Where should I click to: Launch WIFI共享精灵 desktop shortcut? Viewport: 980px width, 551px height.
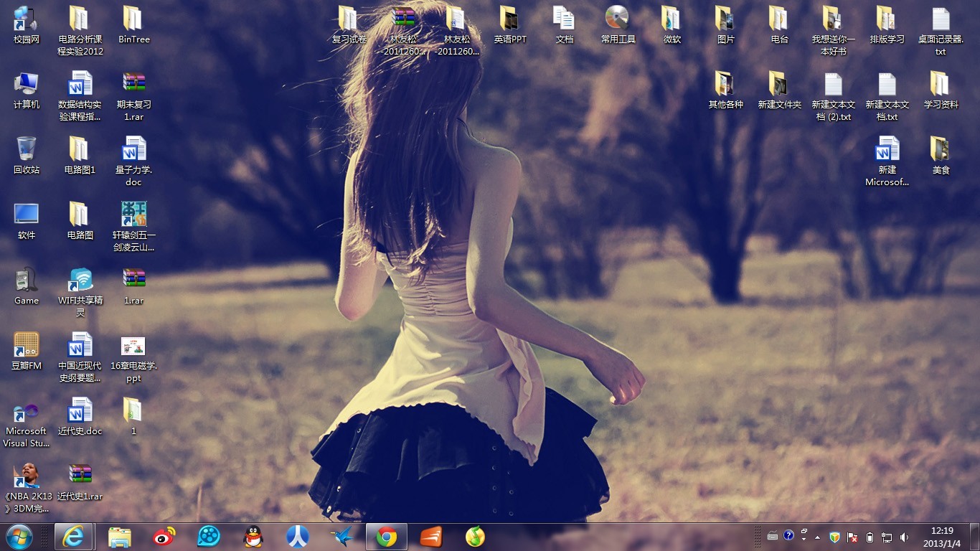80,280
